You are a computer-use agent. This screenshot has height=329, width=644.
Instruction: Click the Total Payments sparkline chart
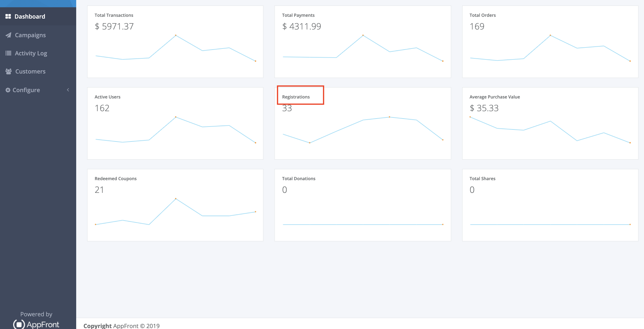(363, 48)
